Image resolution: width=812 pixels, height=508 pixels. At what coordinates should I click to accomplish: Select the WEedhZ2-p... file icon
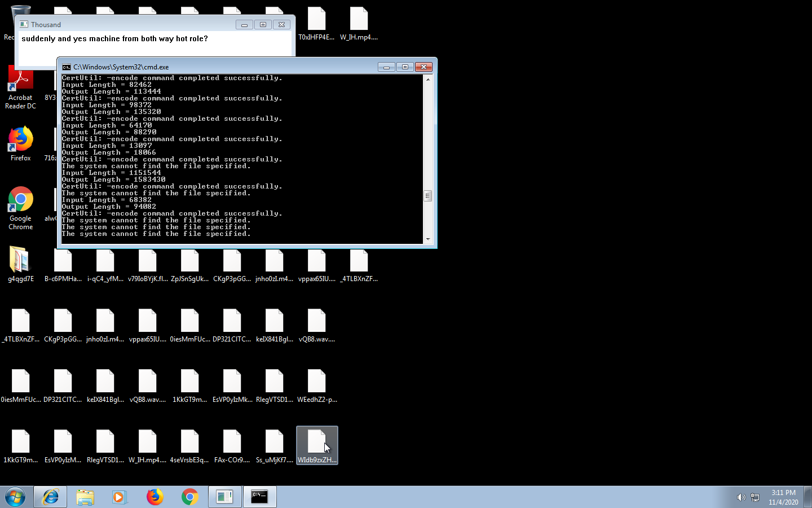(x=317, y=386)
